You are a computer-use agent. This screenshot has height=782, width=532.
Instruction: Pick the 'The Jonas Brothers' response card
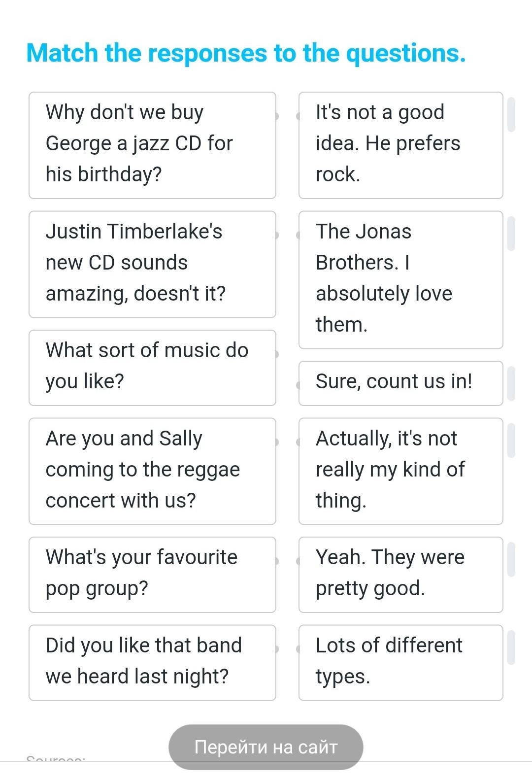click(400, 279)
